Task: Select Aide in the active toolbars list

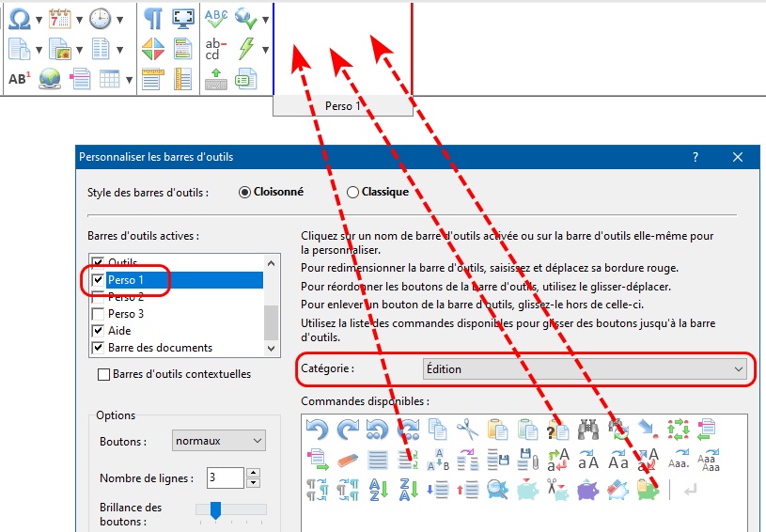Action: point(119,331)
